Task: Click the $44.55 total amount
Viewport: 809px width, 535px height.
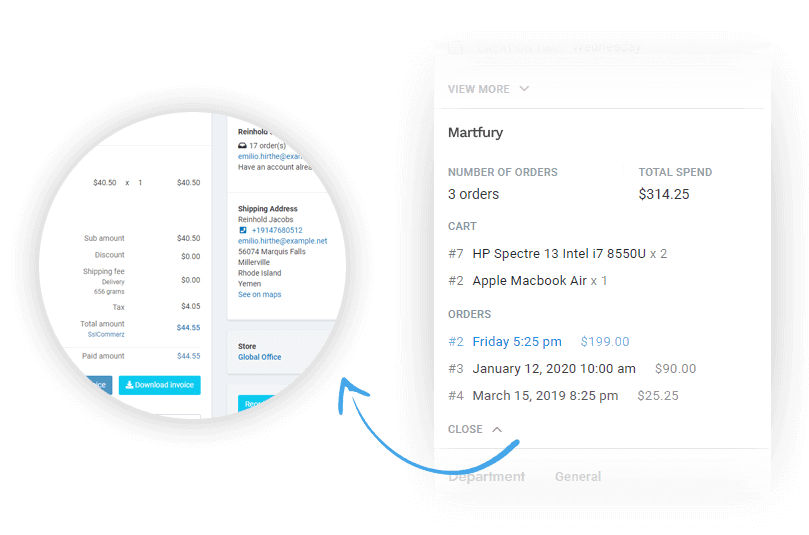Action: (x=188, y=327)
